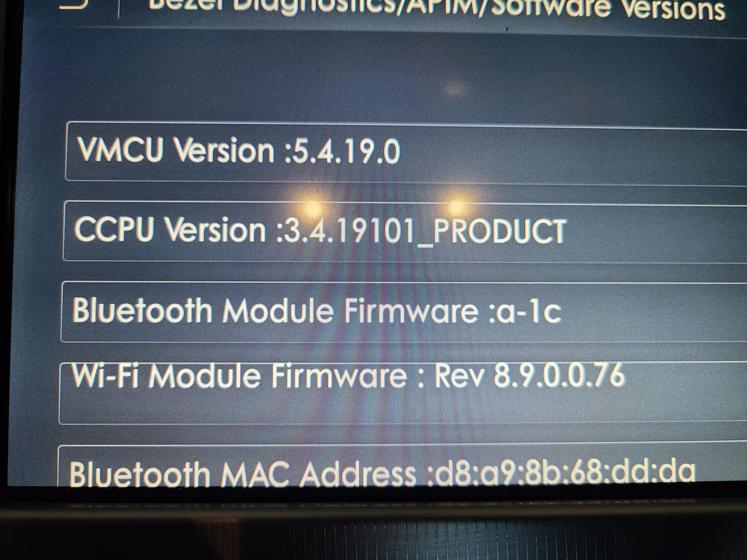Click the Rev 8.9.0.0.76 firmware value
This screenshot has width=747, height=560.
click(529, 376)
